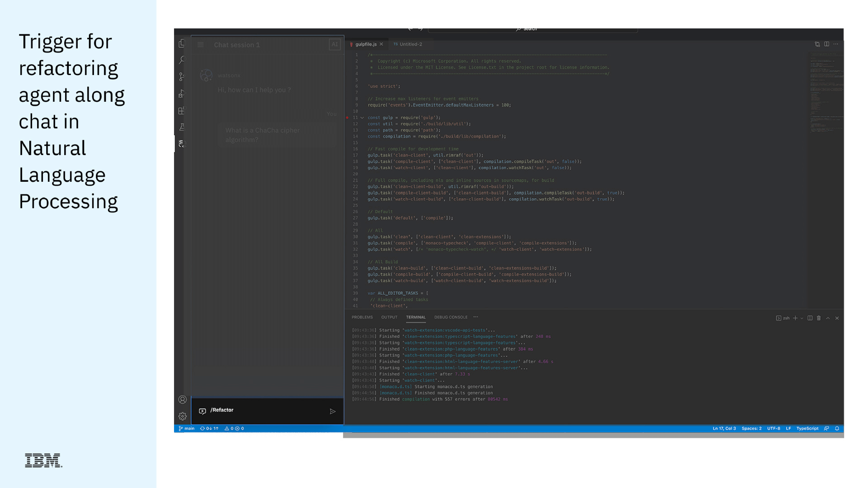Viewport: 868px width, 488px height.
Task: Close the gulpfile.js tab
Action: pyautogui.click(x=381, y=44)
